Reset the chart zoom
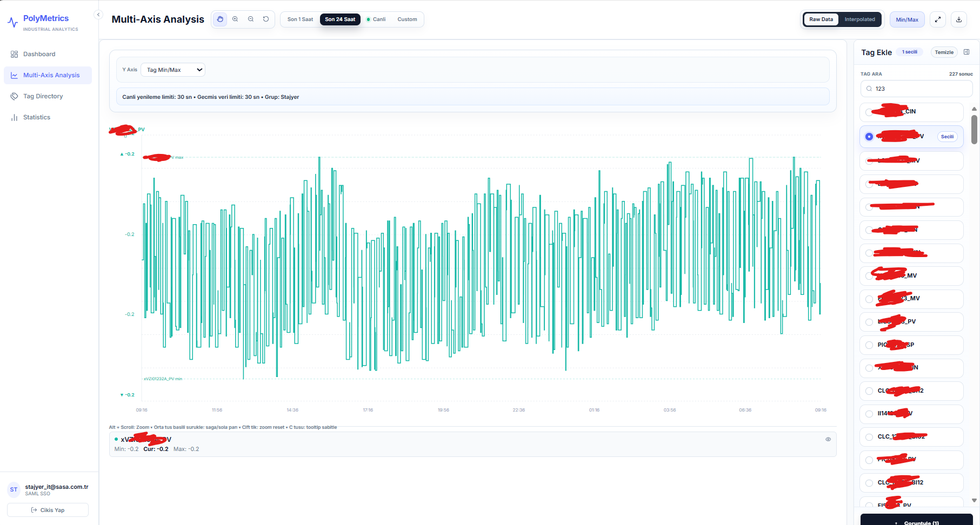This screenshot has width=980, height=525. (266, 19)
